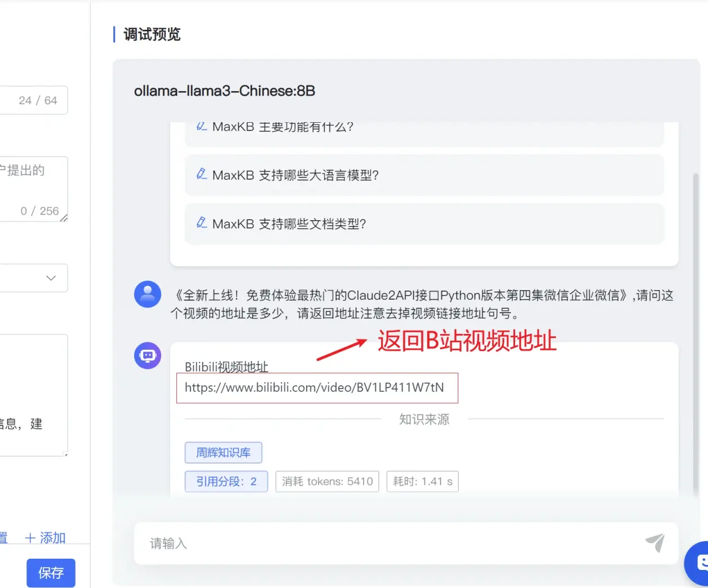Focus the 请输入 chat input field
Image resolution: width=708 pixels, height=588 pixels.
406,543
